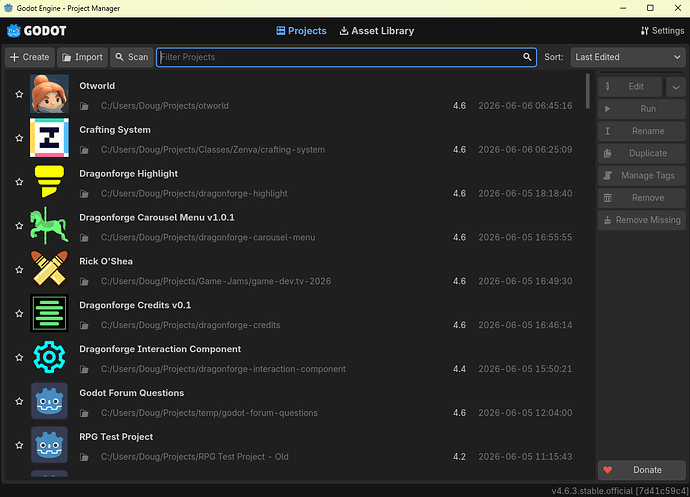This screenshot has width=690, height=497.
Task: Open the Sort Last Edited dropdown
Action: click(x=628, y=57)
